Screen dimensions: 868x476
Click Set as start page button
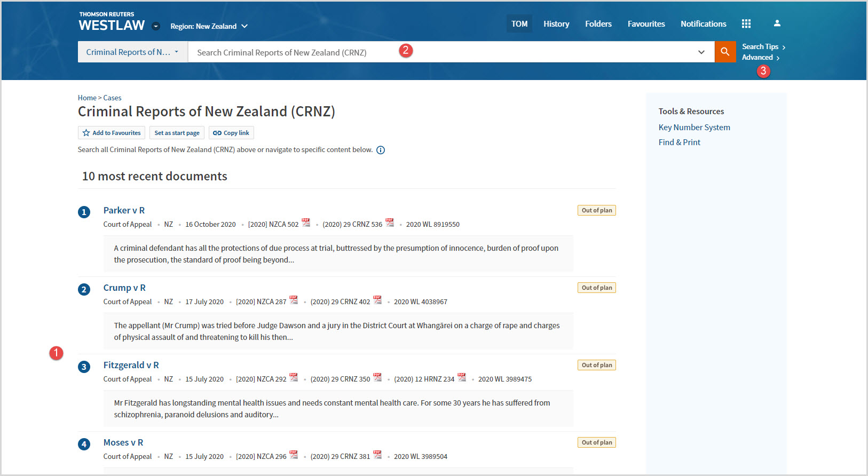point(177,133)
